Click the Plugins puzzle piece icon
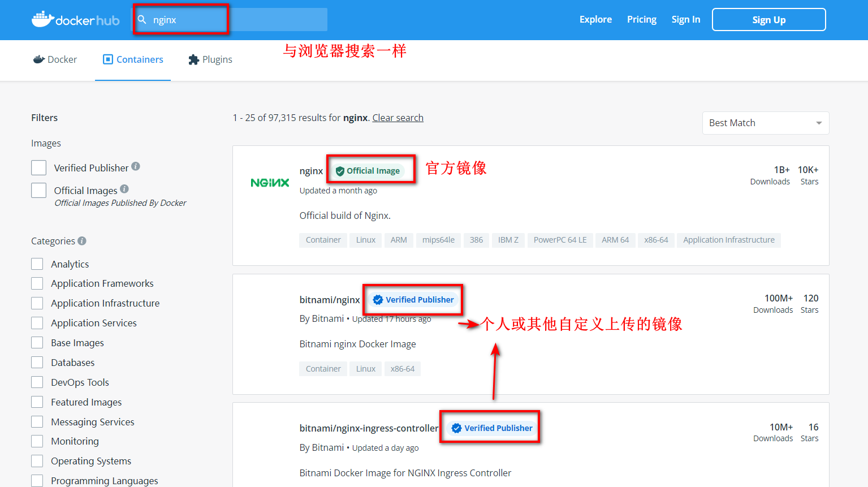The height and width of the screenshot is (487, 868). click(193, 59)
